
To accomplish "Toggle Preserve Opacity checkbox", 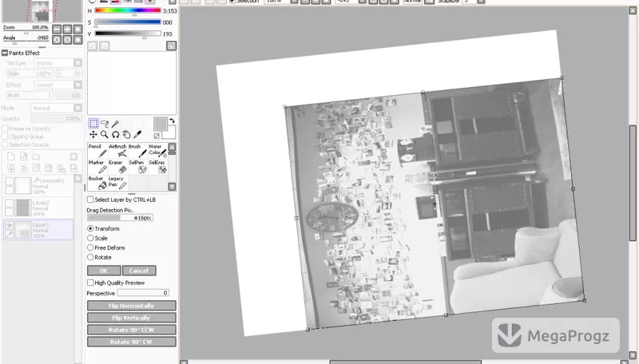I will pos(5,129).
